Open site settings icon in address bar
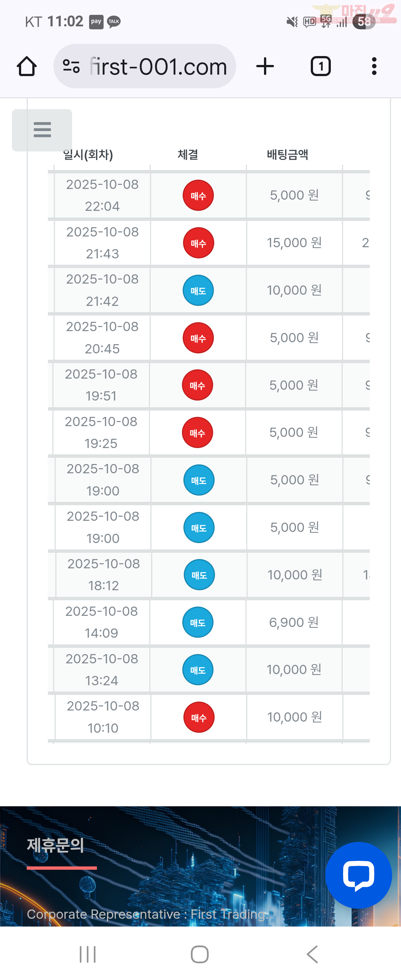 point(71,66)
